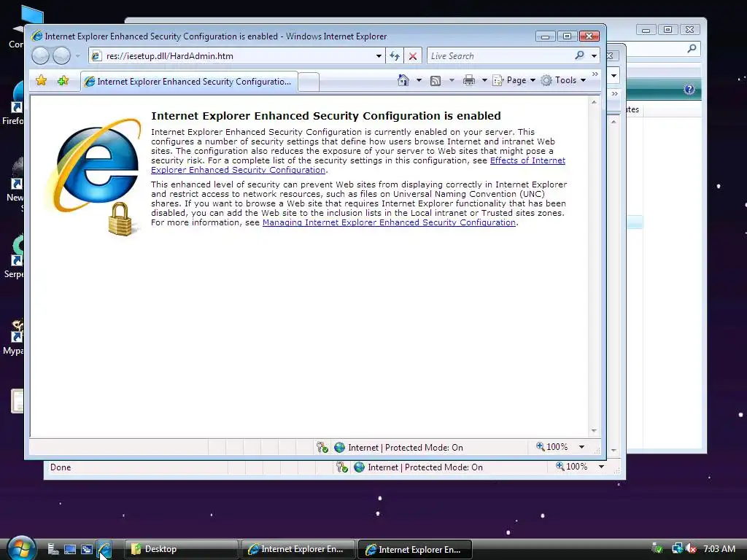Click the Live Search magnifier icon
This screenshot has width=747, height=560.
pyautogui.click(x=579, y=55)
